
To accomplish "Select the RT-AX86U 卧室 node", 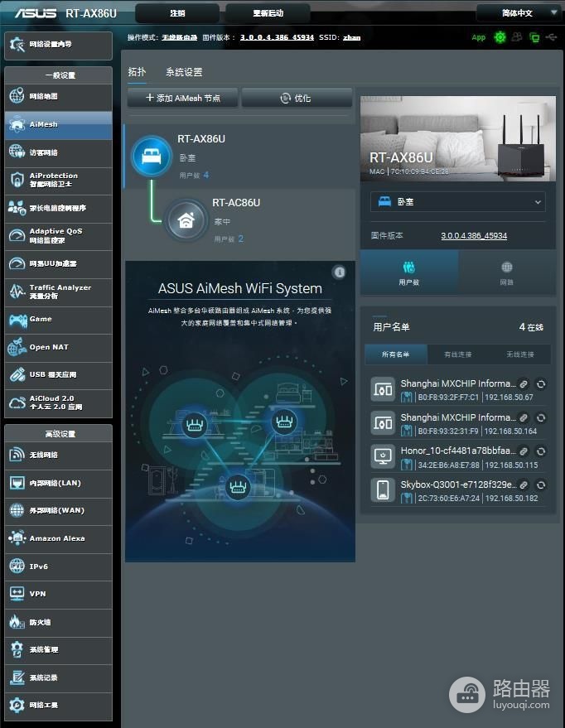I will click(239, 157).
